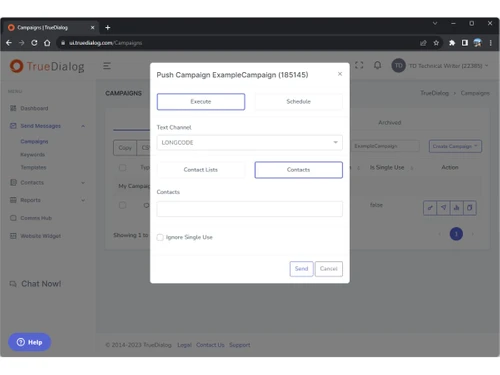Click the Reports sidebar icon

13,200
